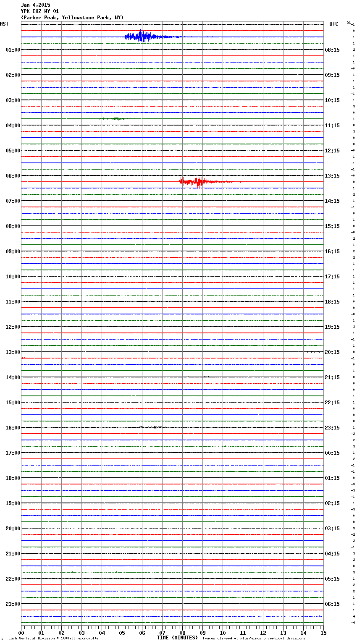Click the '01:00' MST hour label
The width and height of the screenshot is (357, 644).
[13, 50]
